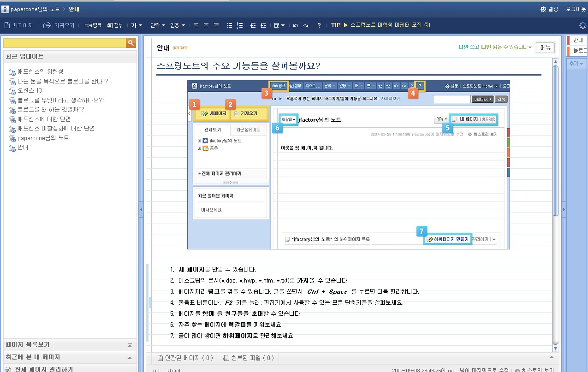This screenshot has height=372, width=588.
Task: Open the 단락 paragraph dropdown
Action: (x=157, y=25)
